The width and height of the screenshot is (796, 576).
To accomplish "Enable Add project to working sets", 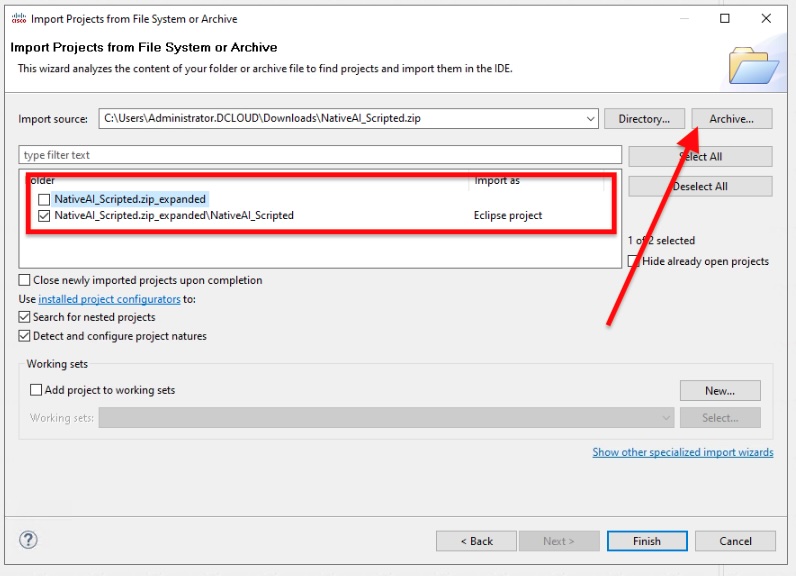I will click(x=36, y=390).
